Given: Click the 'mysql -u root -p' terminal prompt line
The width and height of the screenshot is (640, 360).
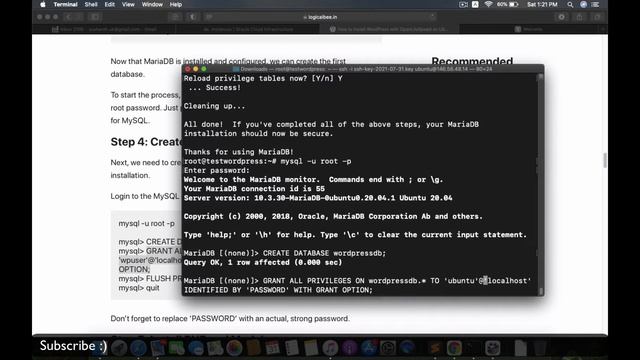Looking at the screenshot, I should point(267,161).
